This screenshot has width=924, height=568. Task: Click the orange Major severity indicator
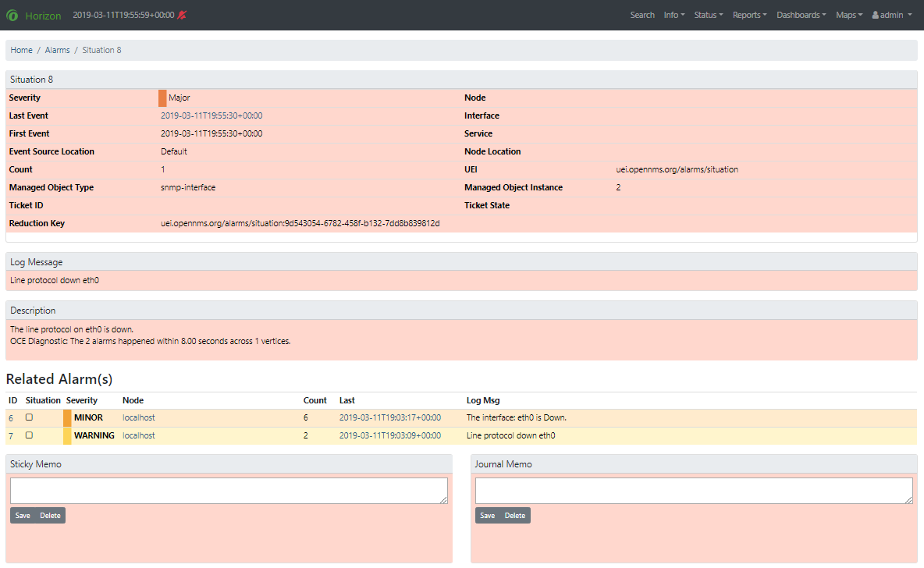(x=162, y=98)
